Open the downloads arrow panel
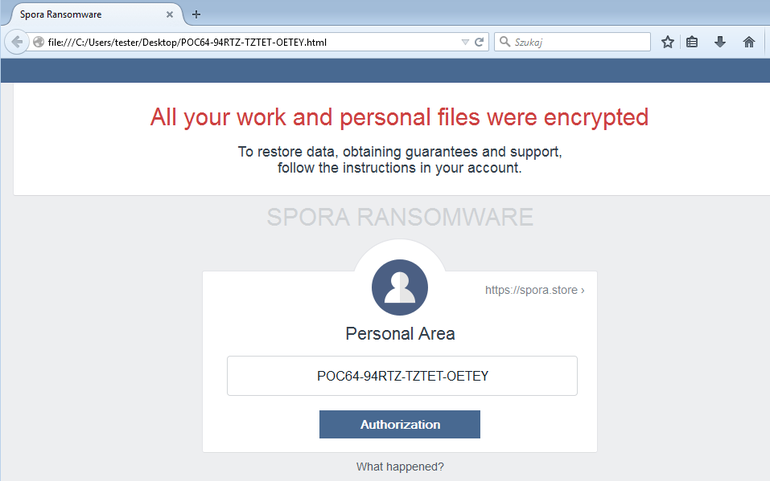The image size is (770, 481). click(720, 42)
